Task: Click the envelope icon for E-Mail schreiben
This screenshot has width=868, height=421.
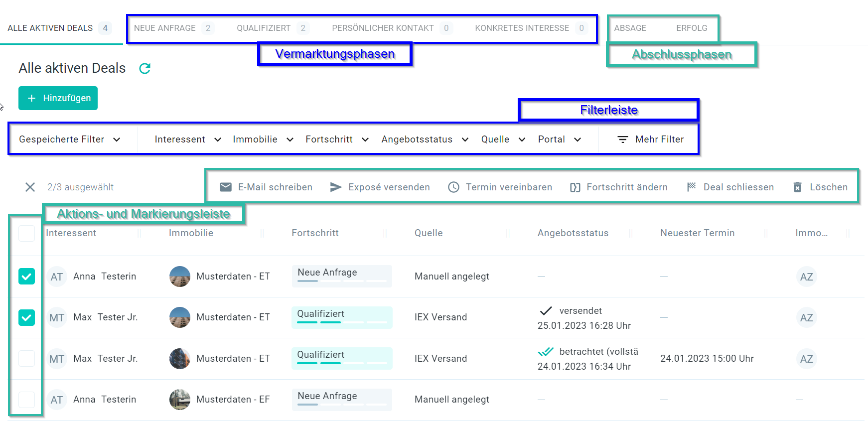Action: tap(226, 187)
